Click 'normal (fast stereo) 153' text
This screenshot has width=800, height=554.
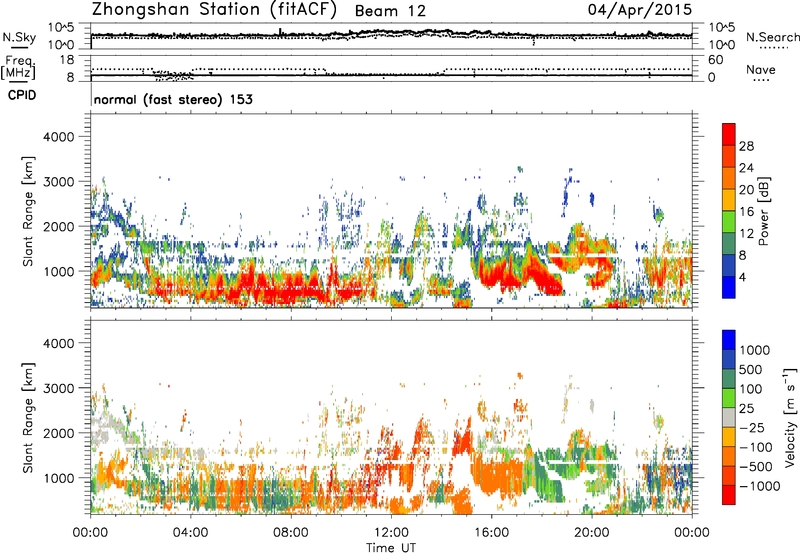pos(173,99)
